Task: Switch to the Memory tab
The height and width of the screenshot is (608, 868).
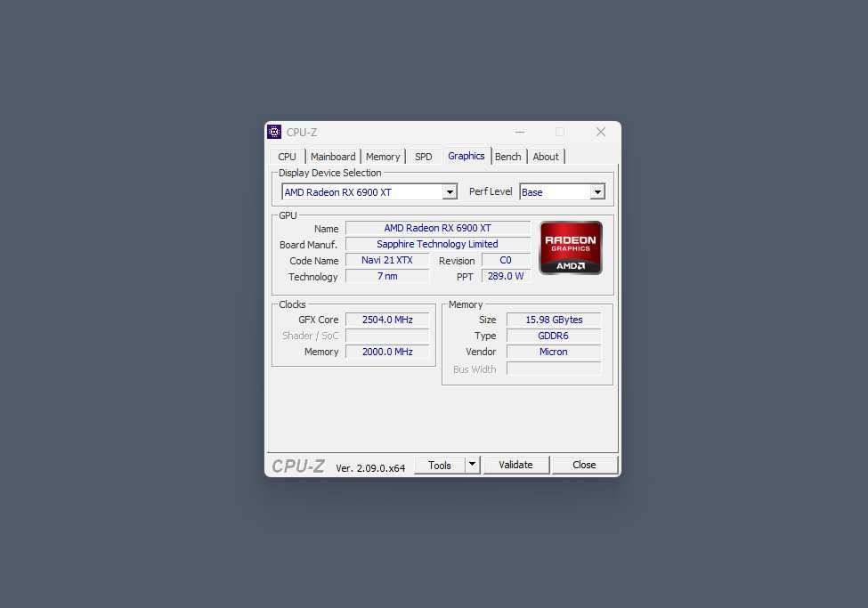Action: [x=383, y=157]
